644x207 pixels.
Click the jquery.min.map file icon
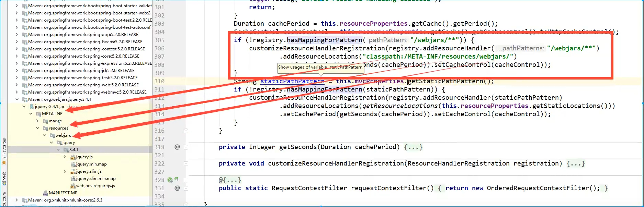pos(73,164)
